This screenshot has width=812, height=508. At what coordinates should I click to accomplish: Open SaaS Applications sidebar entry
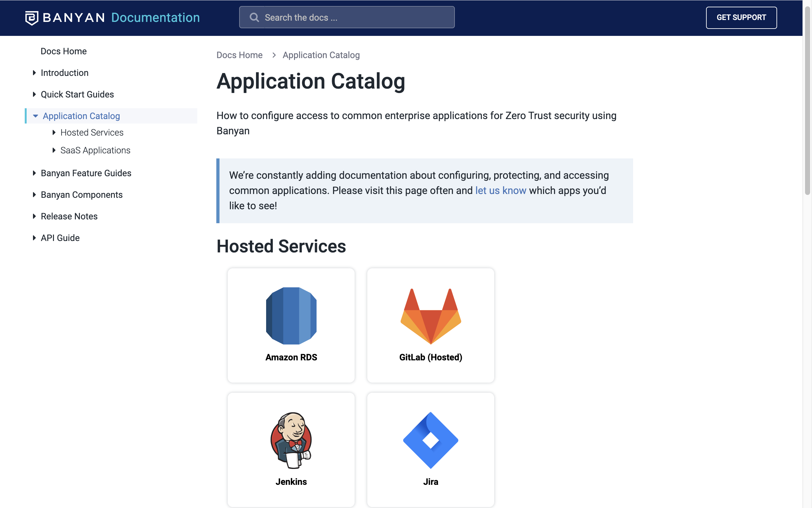(x=95, y=150)
